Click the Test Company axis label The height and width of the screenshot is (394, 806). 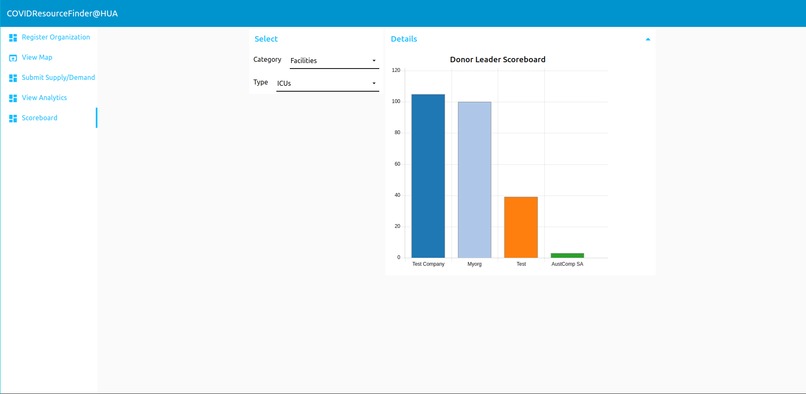[428, 264]
